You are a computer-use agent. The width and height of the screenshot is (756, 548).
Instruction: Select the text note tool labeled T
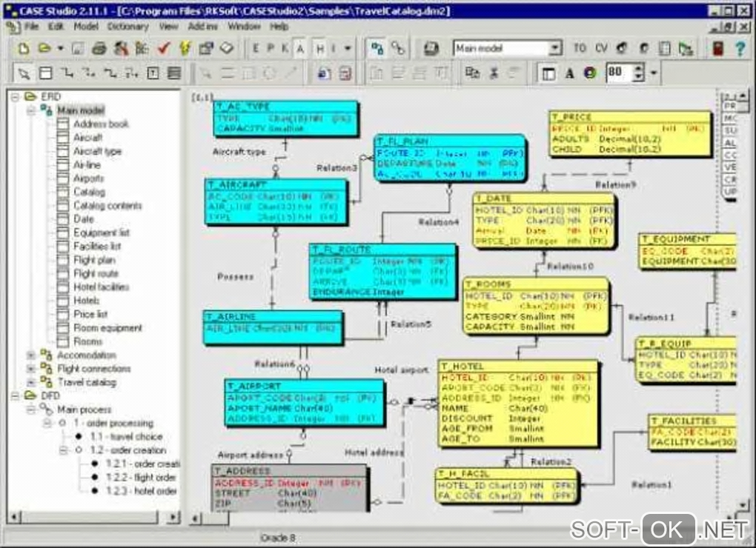pyautogui.click(x=153, y=73)
